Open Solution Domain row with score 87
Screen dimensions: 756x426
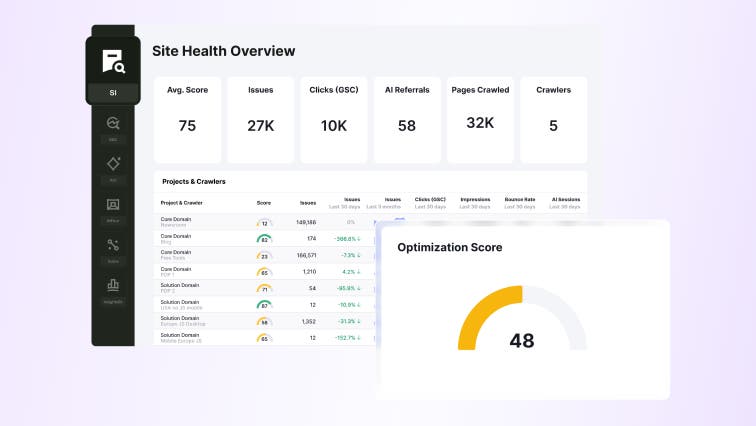click(264, 305)
